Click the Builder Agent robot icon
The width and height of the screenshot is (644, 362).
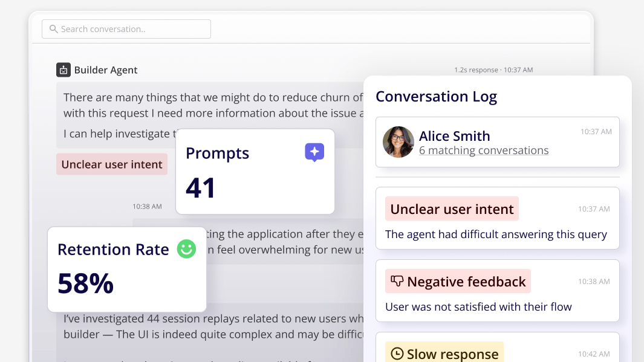tap(63, 70)
